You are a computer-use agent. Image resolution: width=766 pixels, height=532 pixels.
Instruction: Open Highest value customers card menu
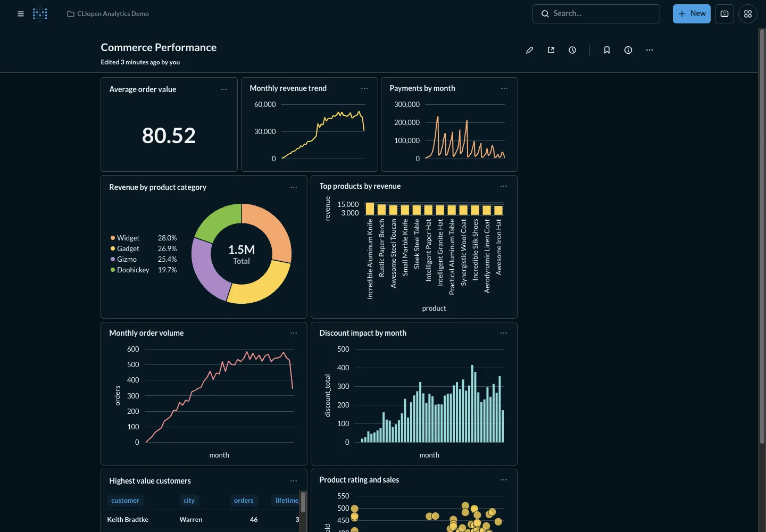point(294,481)
